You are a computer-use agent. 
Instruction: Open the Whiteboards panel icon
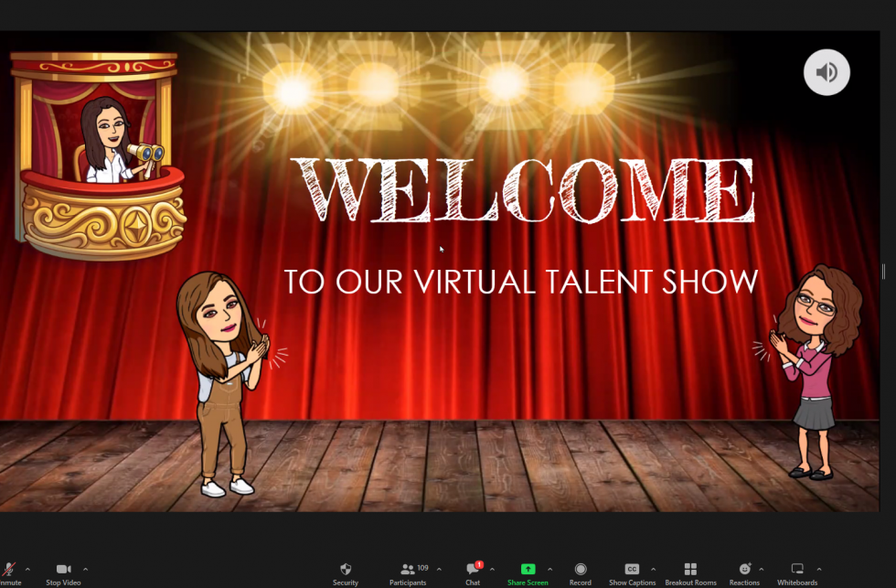click(x=796, y=567)
